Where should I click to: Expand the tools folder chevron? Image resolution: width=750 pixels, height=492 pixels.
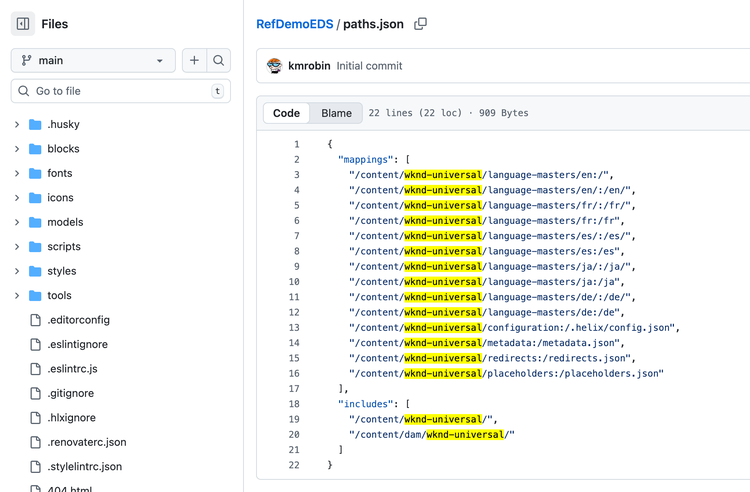(17, 296)
